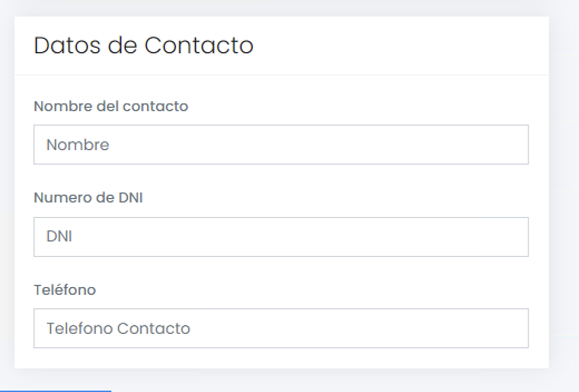The image size is (579, 392).
Task: Click the blank card space below Telefono field
Action: [281, 358]
